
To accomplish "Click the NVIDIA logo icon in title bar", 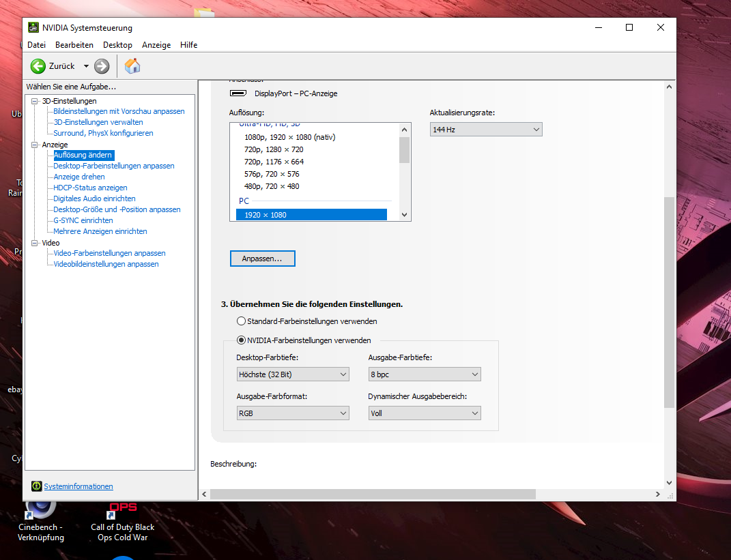I will [33, 27].
